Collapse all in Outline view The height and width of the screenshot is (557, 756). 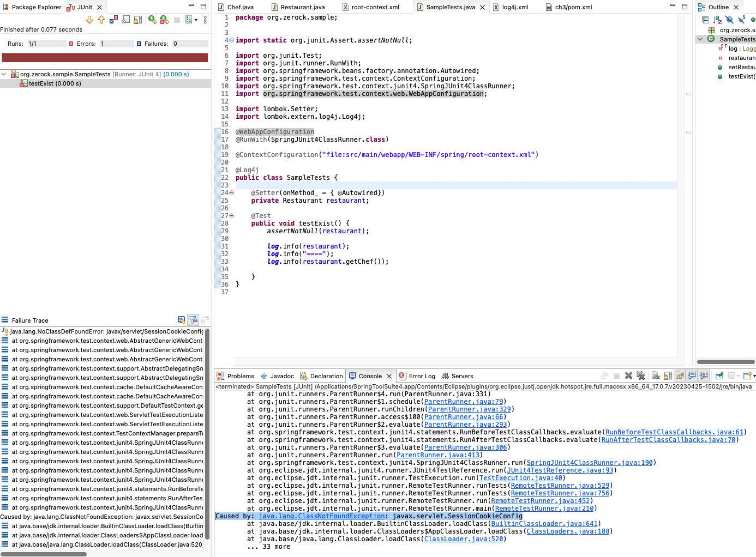pos(705,20)
